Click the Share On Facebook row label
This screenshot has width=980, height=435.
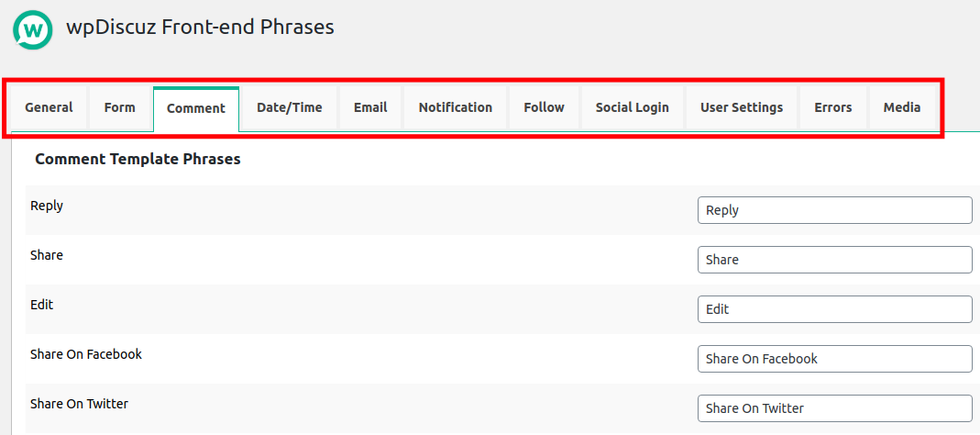pyautogui.click(x=86, y=354)
